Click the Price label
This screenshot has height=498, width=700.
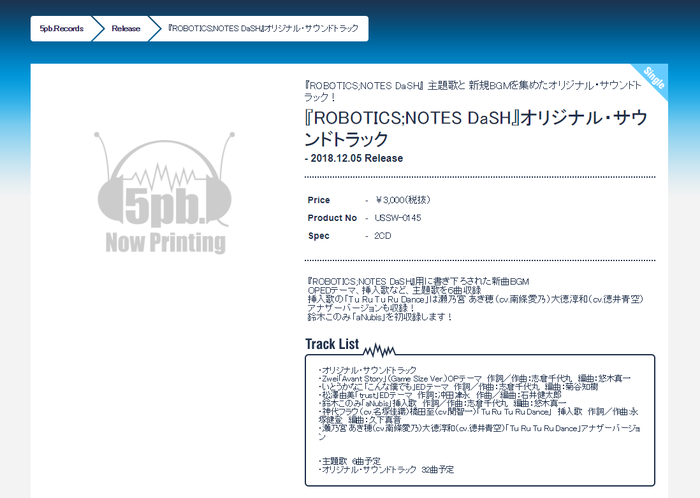tap(319, 200)
